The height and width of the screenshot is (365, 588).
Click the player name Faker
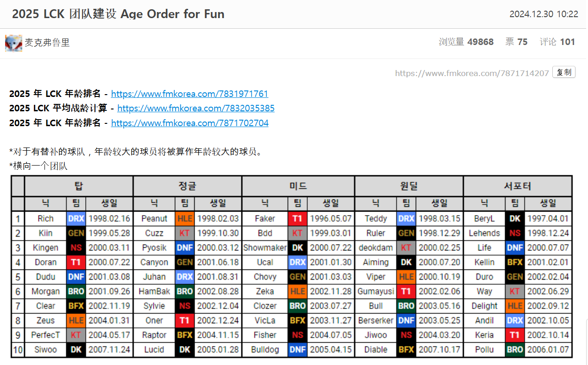pyautogui.click(x=265, y=218)
